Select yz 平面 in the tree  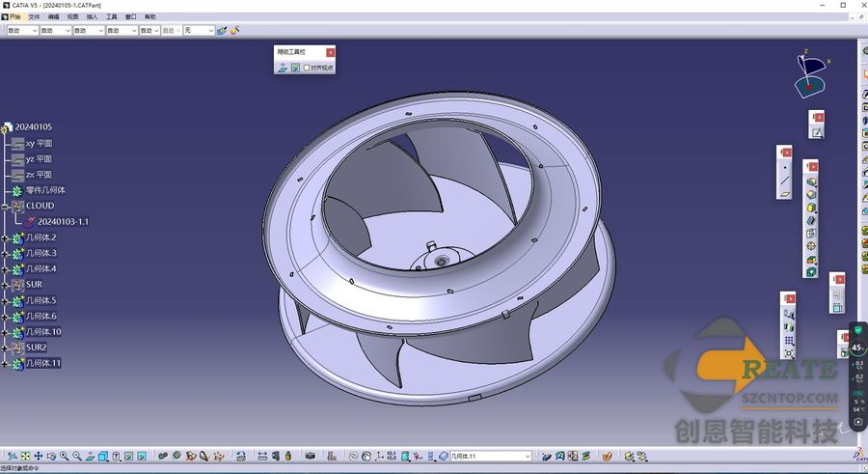39,158
